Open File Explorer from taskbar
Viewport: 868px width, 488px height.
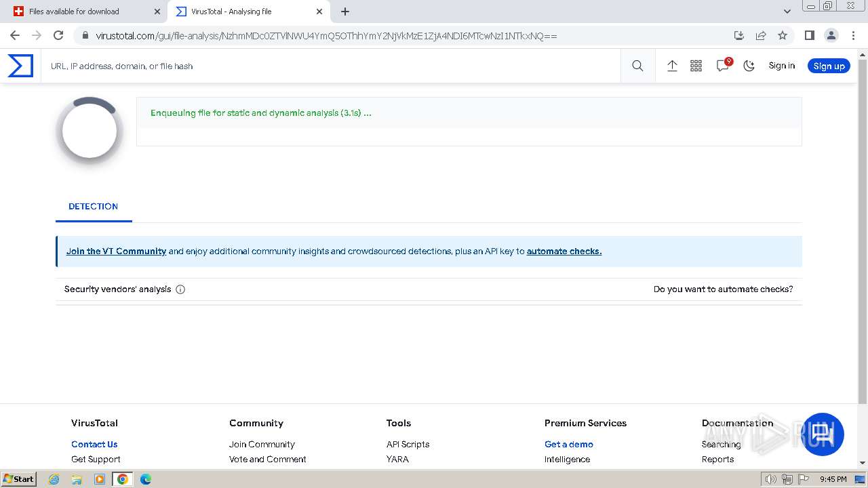77,479
